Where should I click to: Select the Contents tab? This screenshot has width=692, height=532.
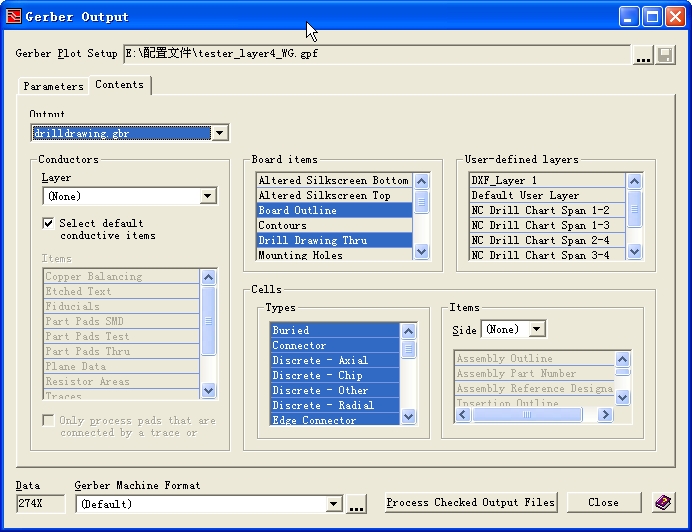pos(119,85)
